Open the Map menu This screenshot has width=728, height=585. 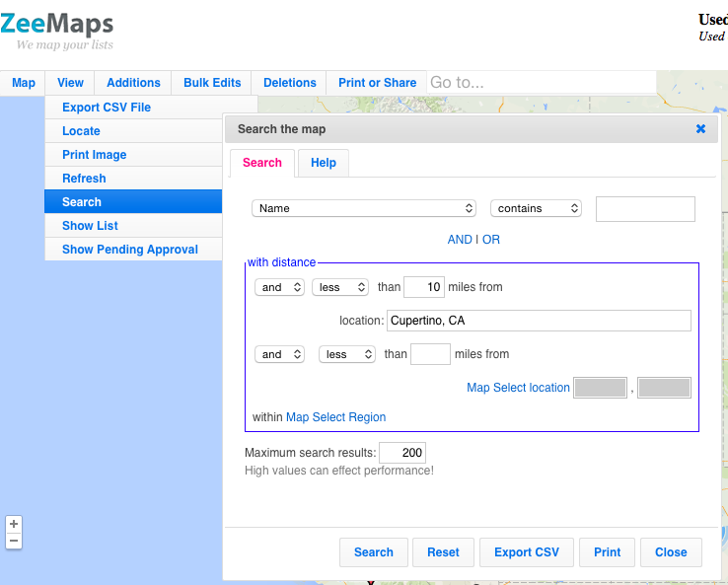(24, 83)
